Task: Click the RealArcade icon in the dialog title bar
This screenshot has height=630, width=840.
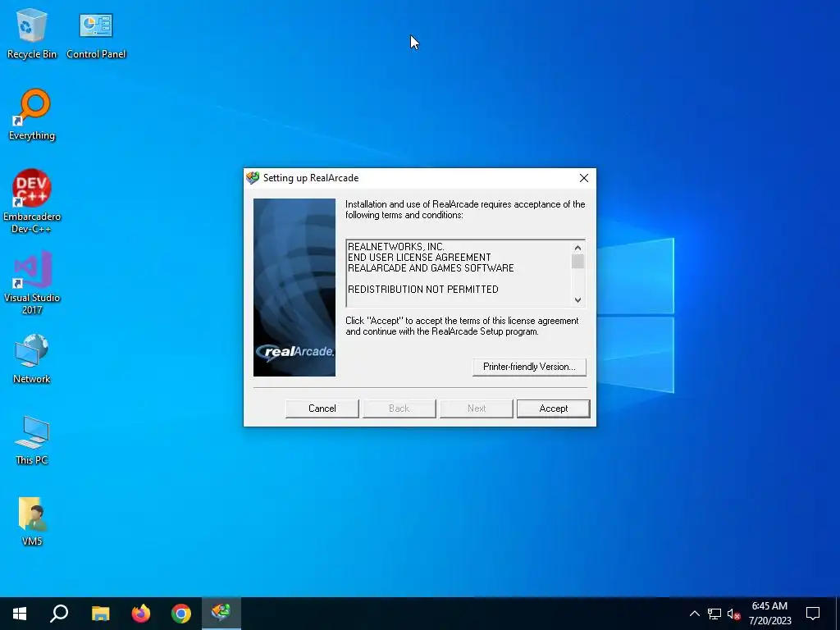Action: tap(253, 178)
